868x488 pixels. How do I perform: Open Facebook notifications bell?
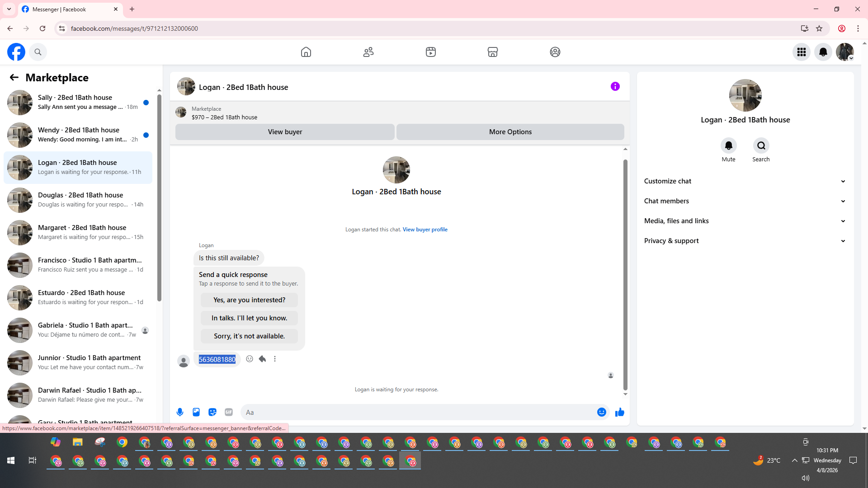823,52
